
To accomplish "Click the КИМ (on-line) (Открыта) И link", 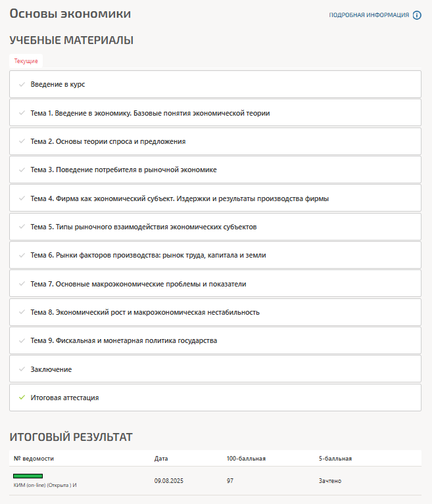I will (45, 485).
